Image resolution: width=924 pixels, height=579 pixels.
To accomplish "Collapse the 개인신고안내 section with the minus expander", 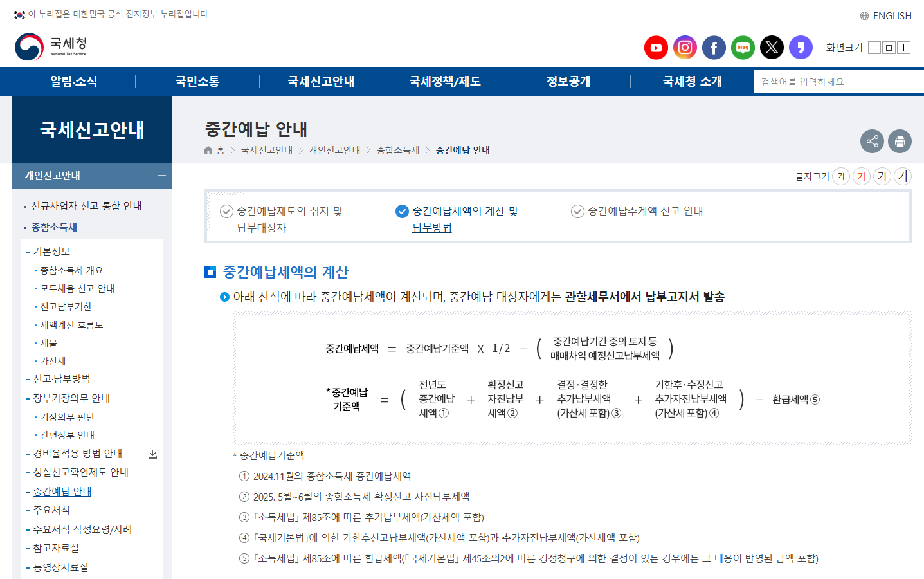I will (160, 176).
